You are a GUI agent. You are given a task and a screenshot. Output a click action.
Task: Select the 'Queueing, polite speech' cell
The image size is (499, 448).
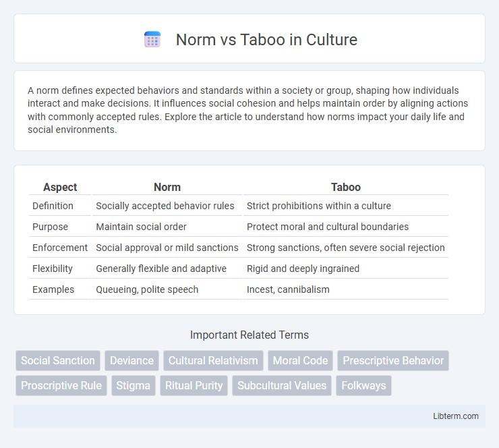[167, 289]
